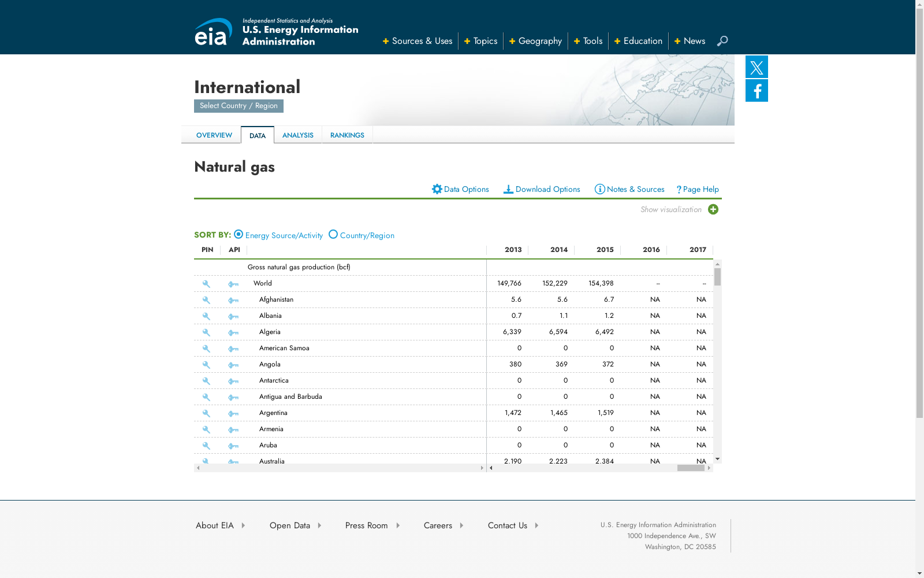
Task: Click the Download Options arrow icon
Action: (x=508, y=189)
